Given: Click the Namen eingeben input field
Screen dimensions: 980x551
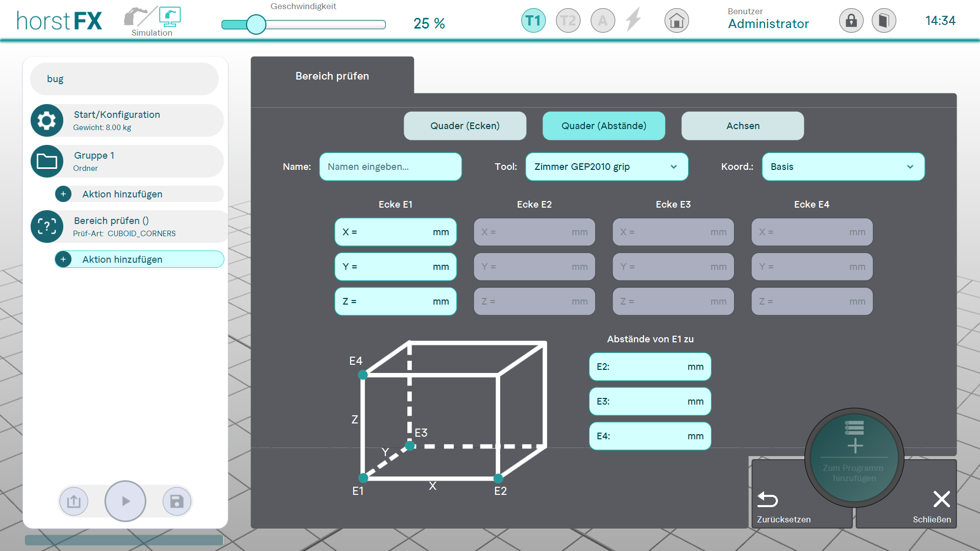Looking at the screenshot, I should pos(390,167).
